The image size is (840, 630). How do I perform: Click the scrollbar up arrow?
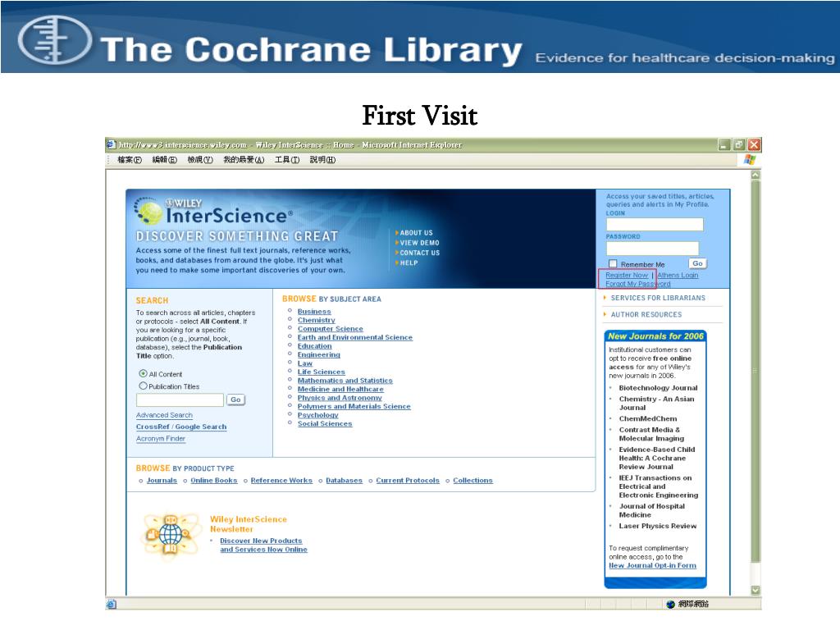756,175
